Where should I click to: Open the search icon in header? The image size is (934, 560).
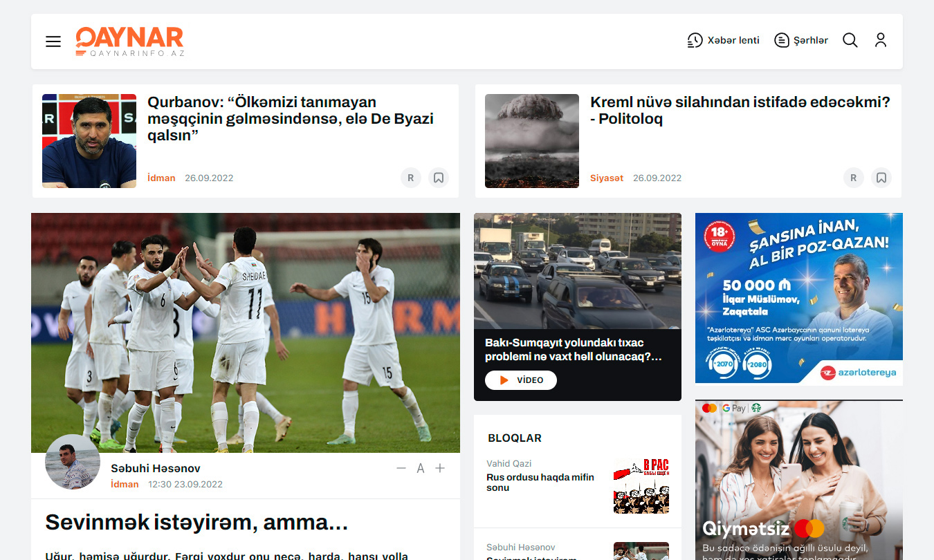850,40
